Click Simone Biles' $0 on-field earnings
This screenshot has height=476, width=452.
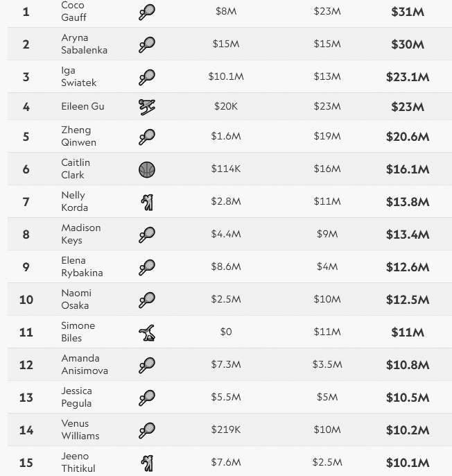coord(226,332)
